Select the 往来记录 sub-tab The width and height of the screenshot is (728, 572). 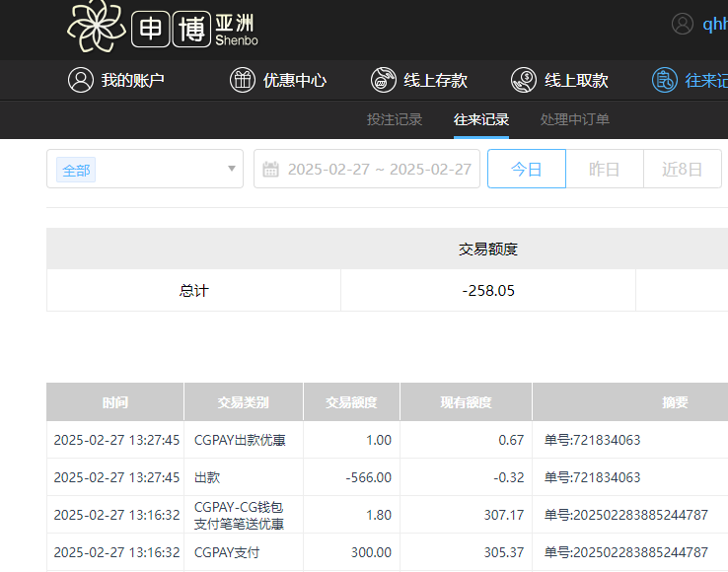tap(481, 119)
